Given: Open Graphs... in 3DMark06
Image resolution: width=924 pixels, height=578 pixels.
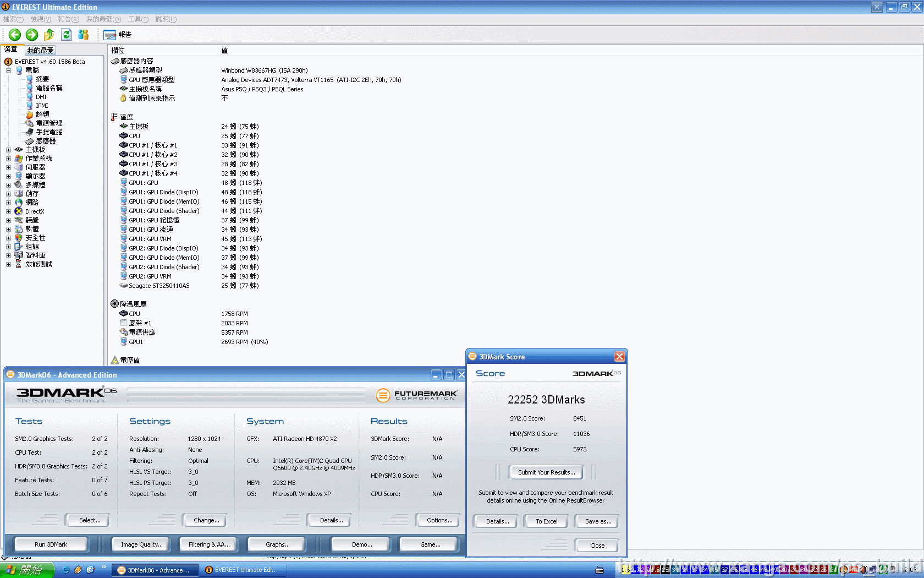Looking at the screenshot, I should coord(277,544).
